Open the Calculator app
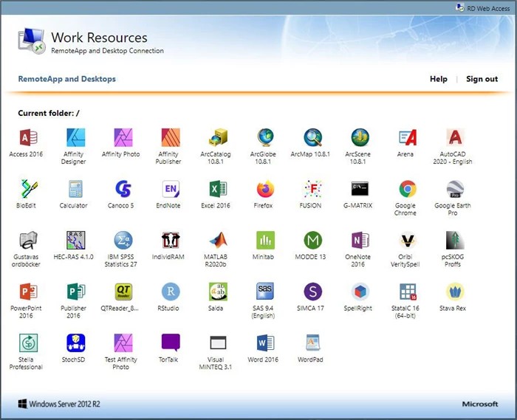The image size is (517, 420). pyautogui.click(x=76, y=189)
